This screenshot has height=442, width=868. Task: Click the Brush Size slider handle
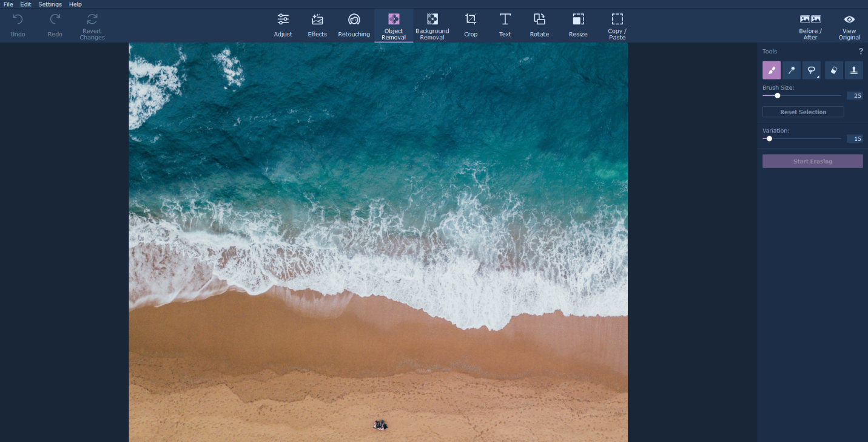[x=777, y=96]
